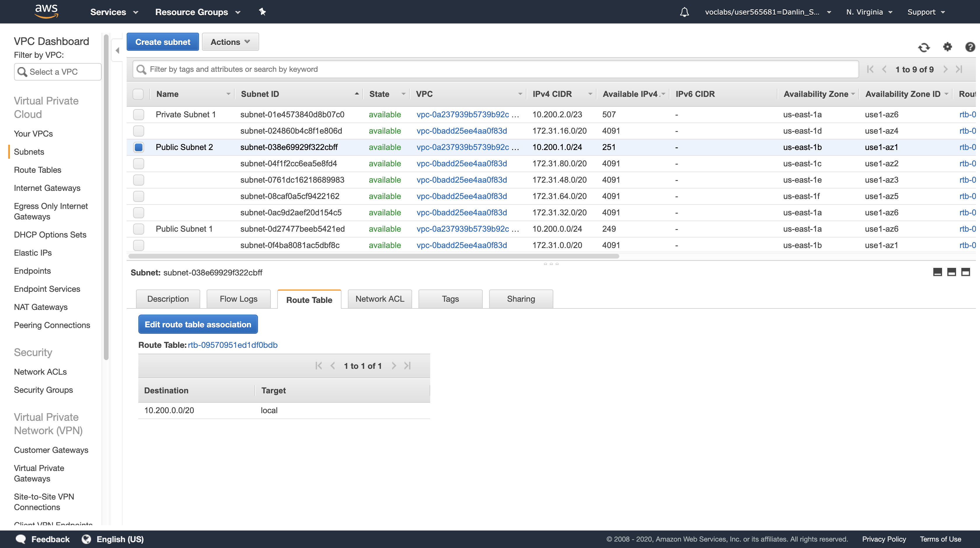Image resolution: width=980 pixels, height=548 pixels.
Task: Open route table rtb-09570951ed1df0bdb link
Action: [x=232, y=345]
